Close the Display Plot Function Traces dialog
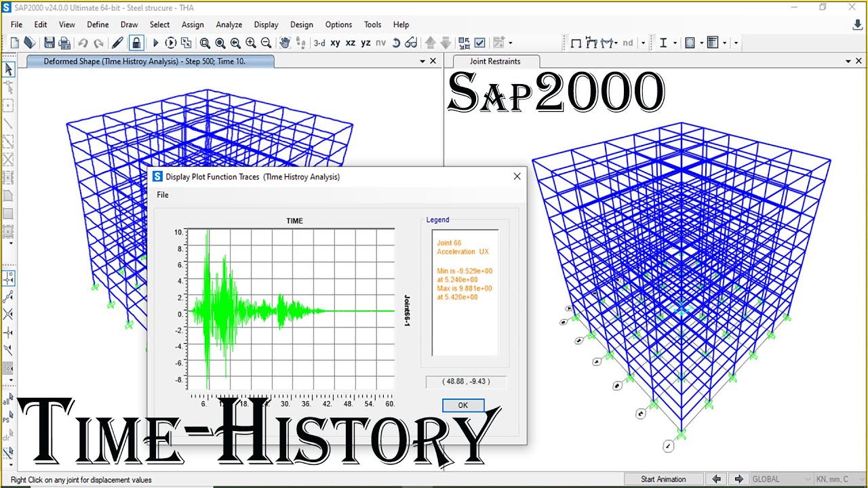 pyautogui.click(x=517, y=176)
